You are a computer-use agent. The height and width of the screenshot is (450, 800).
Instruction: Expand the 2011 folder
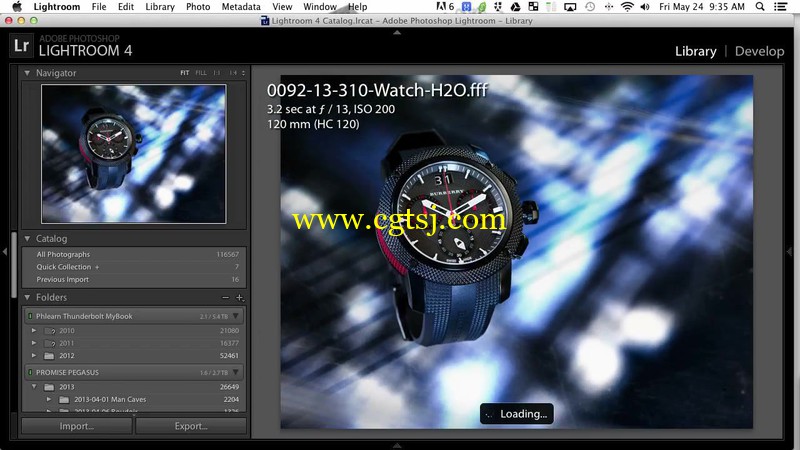[x=34, y=343]
